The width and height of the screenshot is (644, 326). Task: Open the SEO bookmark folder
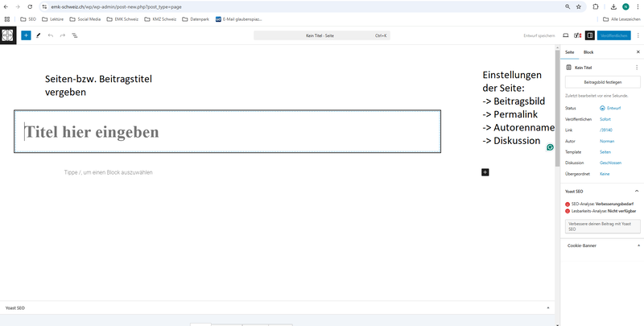coord(28,19)
